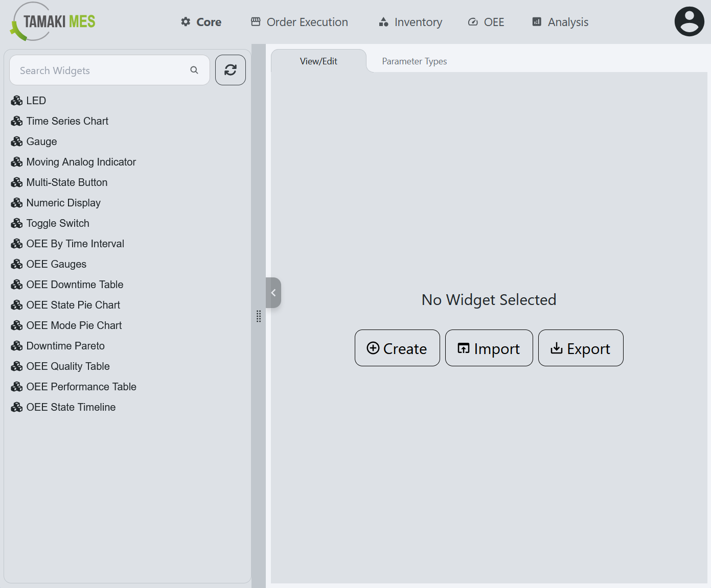Image resolution: width=711 pixels, height=588 pixels.
Task: Click the cubes icon next to Gauge
Action: pyautogui.click(x=17, y=142)
